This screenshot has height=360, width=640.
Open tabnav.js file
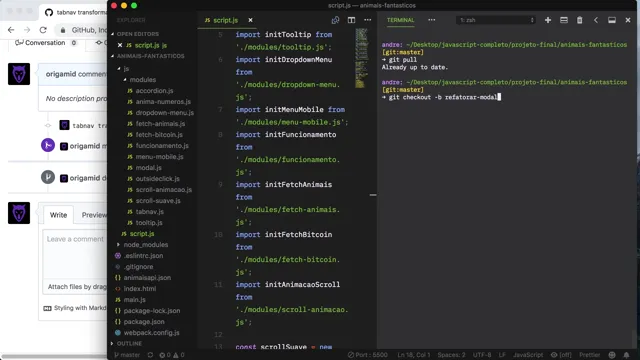pyautogui.click(x=149, y=212)
